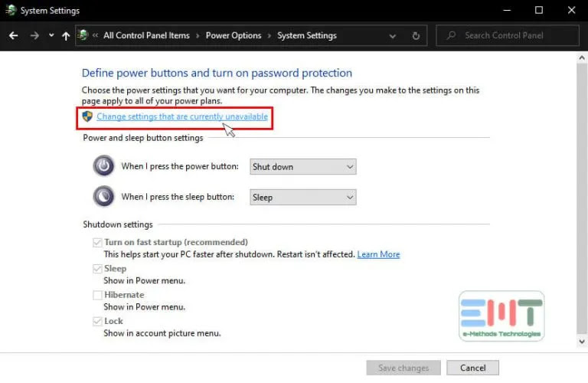Navigate to Power Options breadcrumb
The image size is (588, 383).
coord(234,36)
